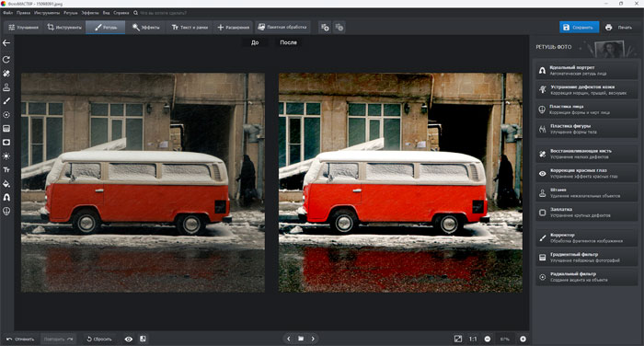Open Градиентный фильтр option

coord(587,258)
